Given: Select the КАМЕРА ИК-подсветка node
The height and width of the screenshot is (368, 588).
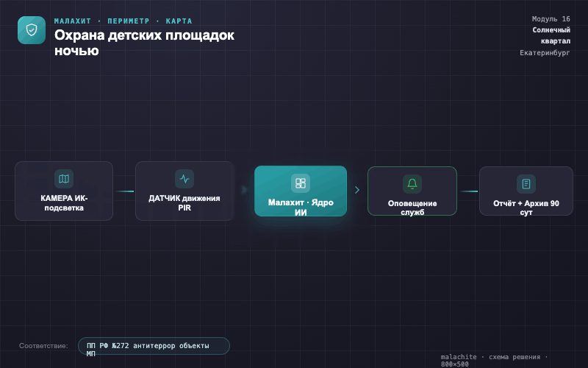Looking at the screenshot, I should [64, 191].
